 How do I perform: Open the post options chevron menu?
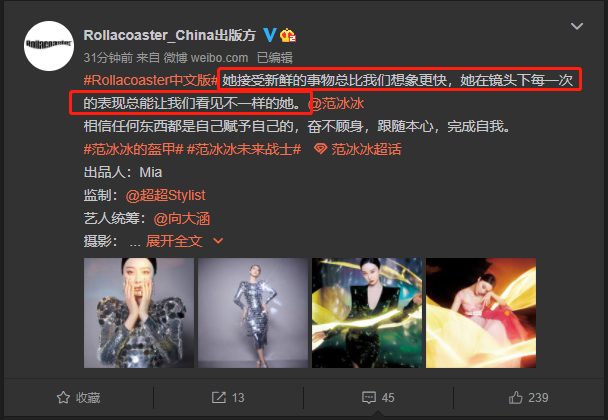pyautogui.click(x=577, y=26)
